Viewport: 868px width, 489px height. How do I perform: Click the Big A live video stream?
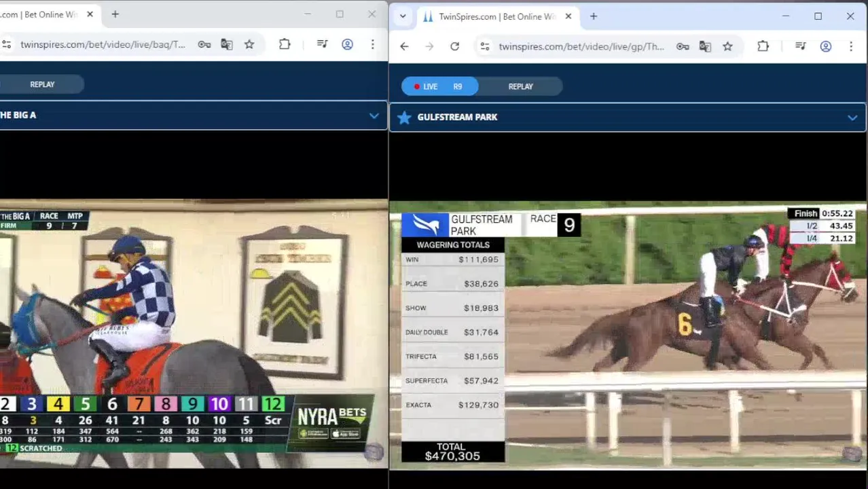[194, 333]
